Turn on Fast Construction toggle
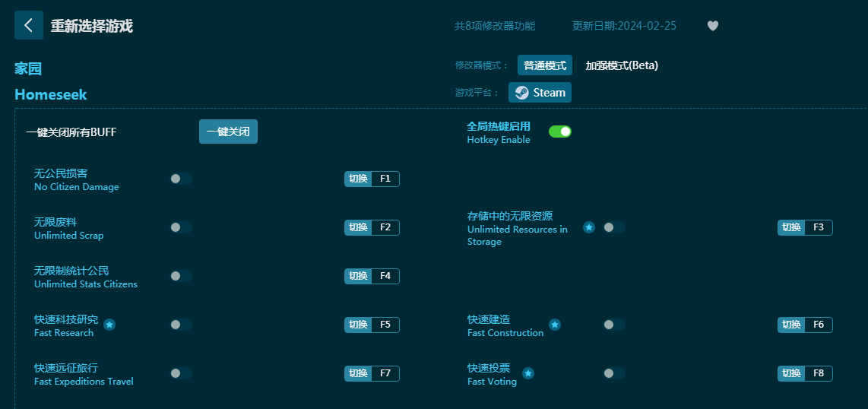Image resolution: width=868 pixels, height=409 pixels. [x=614, y=325]
